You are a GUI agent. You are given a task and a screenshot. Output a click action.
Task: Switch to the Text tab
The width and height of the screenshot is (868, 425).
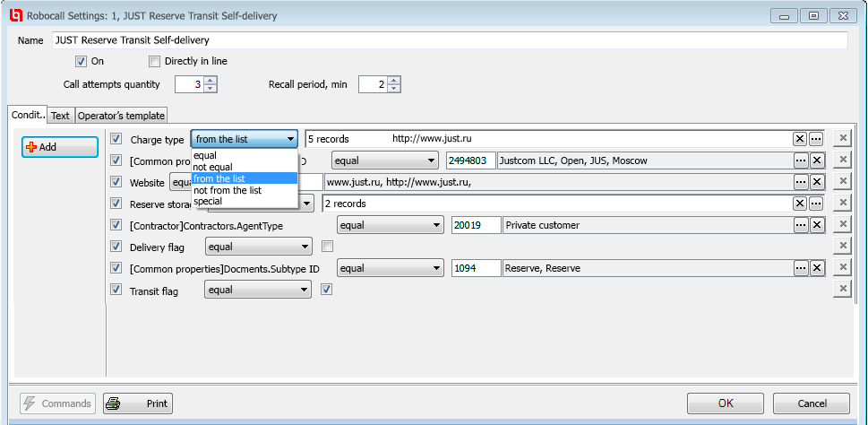pos(60,116)
